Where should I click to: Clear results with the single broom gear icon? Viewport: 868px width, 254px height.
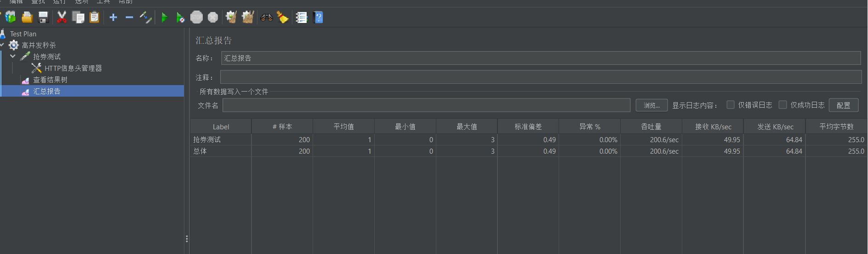click(x=231, y=17)
